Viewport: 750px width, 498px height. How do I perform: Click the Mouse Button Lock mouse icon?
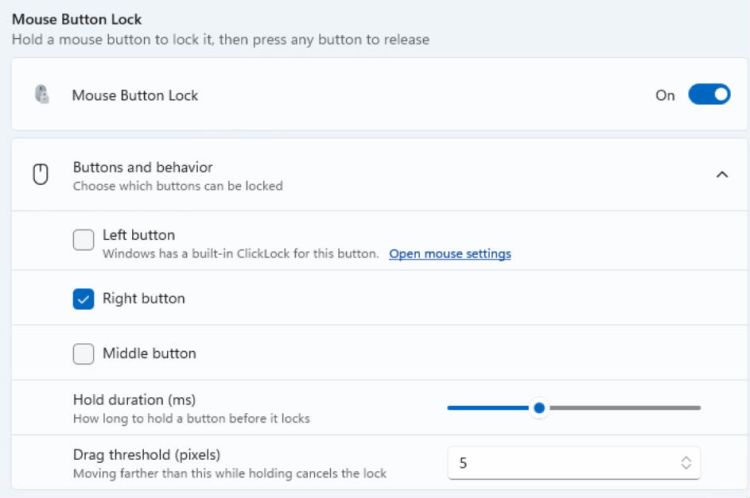pos(42,94)
